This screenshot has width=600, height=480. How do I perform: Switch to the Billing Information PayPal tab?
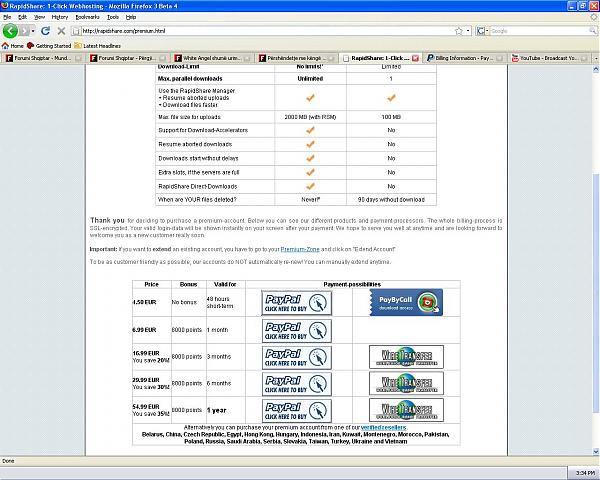(463, 58)
